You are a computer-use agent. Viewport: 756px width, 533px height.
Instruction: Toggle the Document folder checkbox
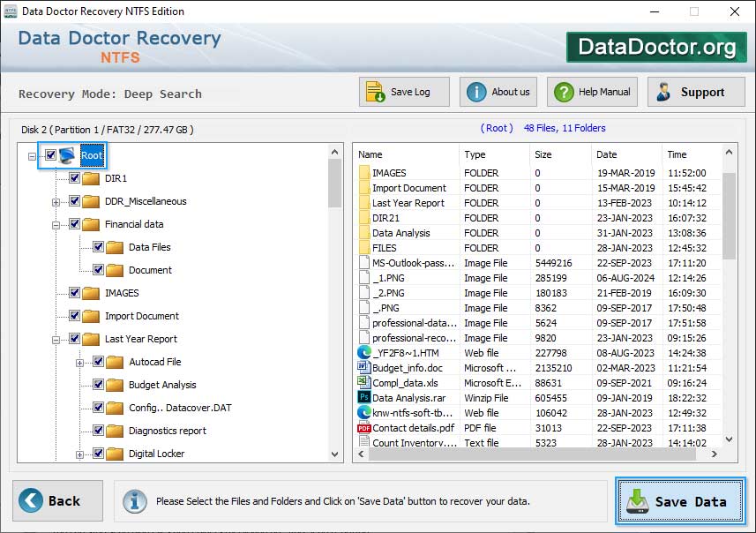(98, 270)
